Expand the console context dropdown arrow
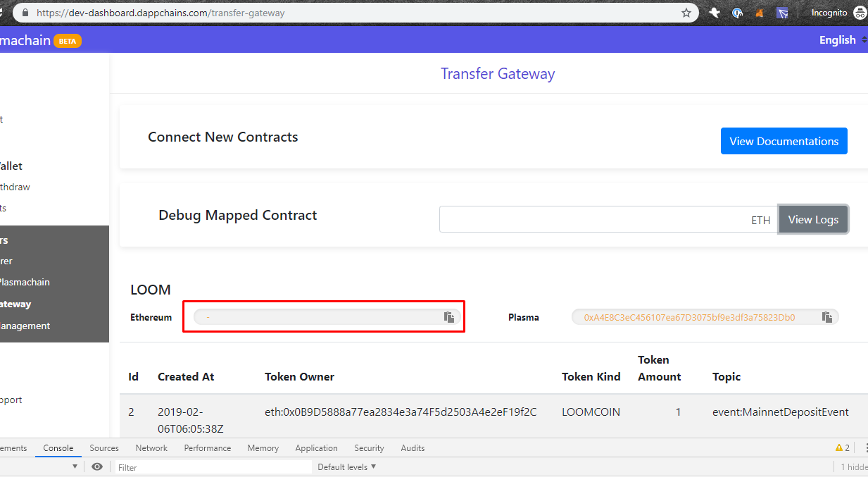 point(76,466)
